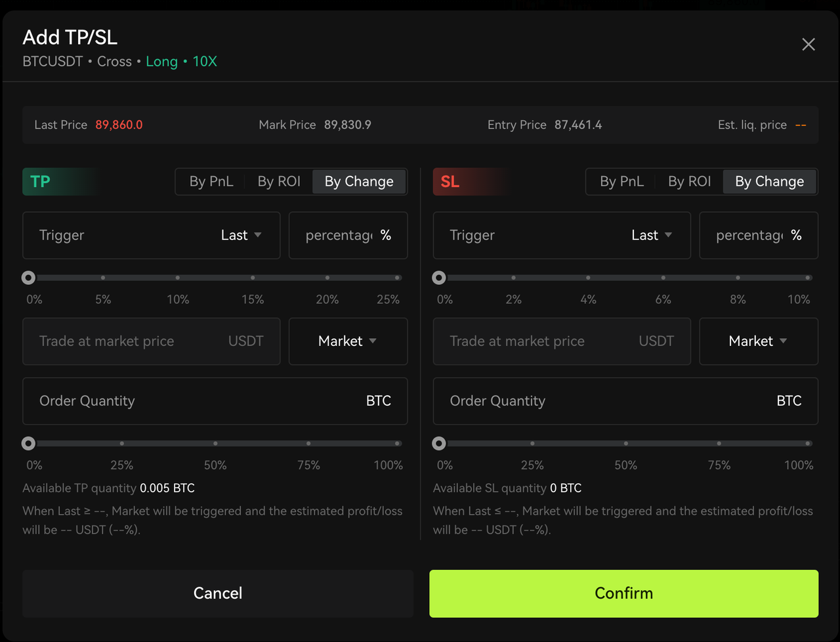Screen dimensions: 840x642
Task: Set SL change slider to 6%
Action: click(663, 278)
